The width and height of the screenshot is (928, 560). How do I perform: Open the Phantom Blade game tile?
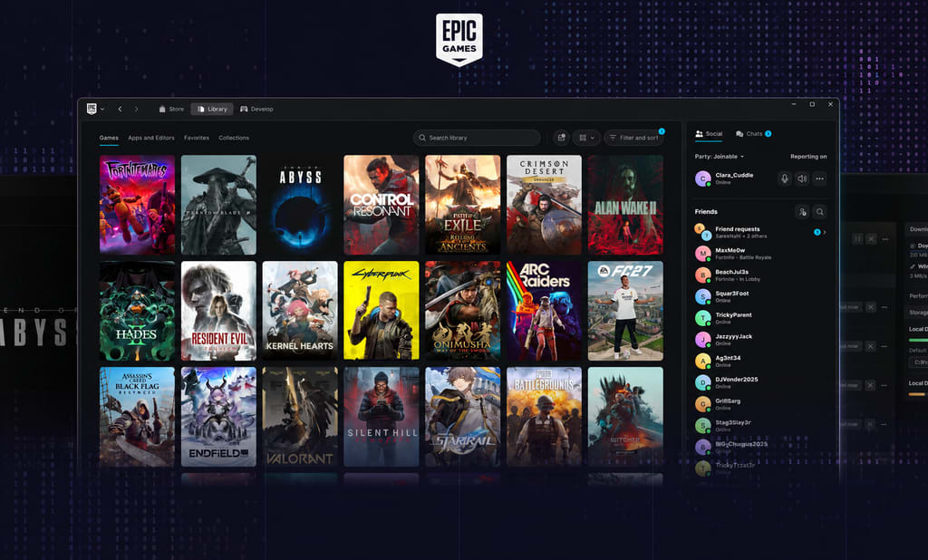(218, 205)
